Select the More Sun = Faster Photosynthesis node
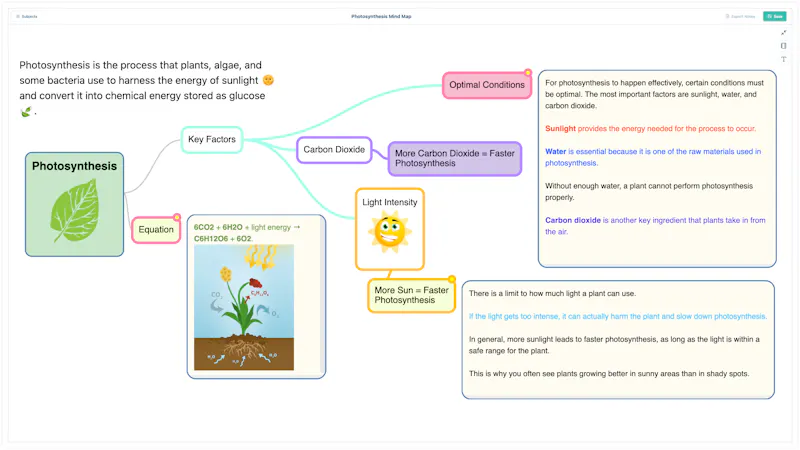 411,295
